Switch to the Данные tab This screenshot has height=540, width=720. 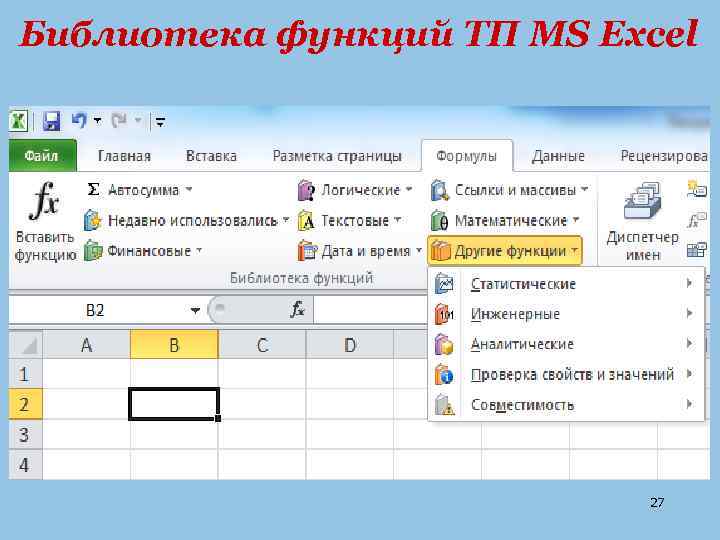point(558,156)
